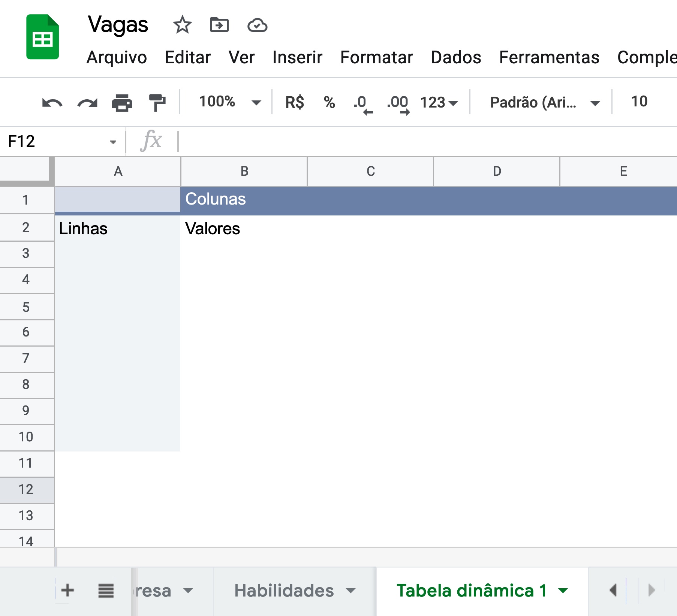Image resolution: width=677 pixels, height=616 pixels.
Task: Expand the name box F12 dropdown
Action: click(x=113, y=142)
